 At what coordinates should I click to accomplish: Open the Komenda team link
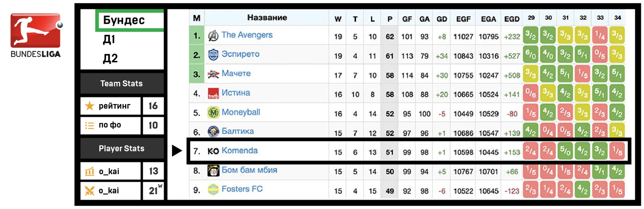click(240, 151)
